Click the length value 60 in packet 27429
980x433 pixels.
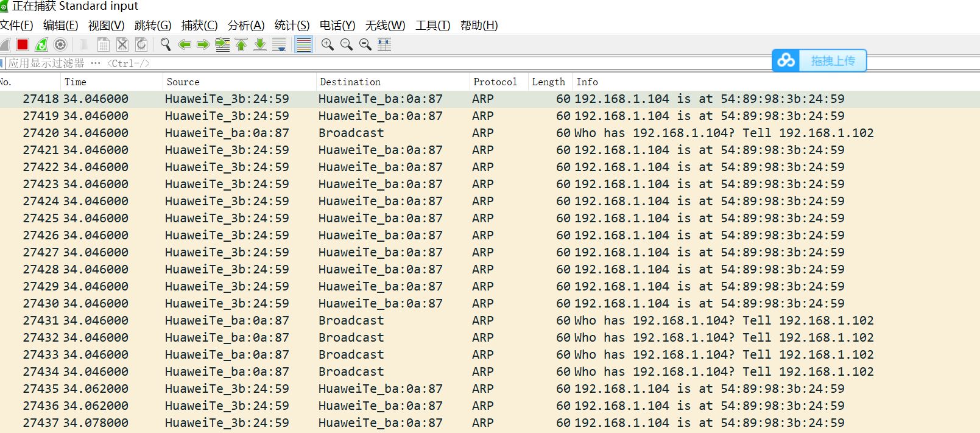click(563, 286)
